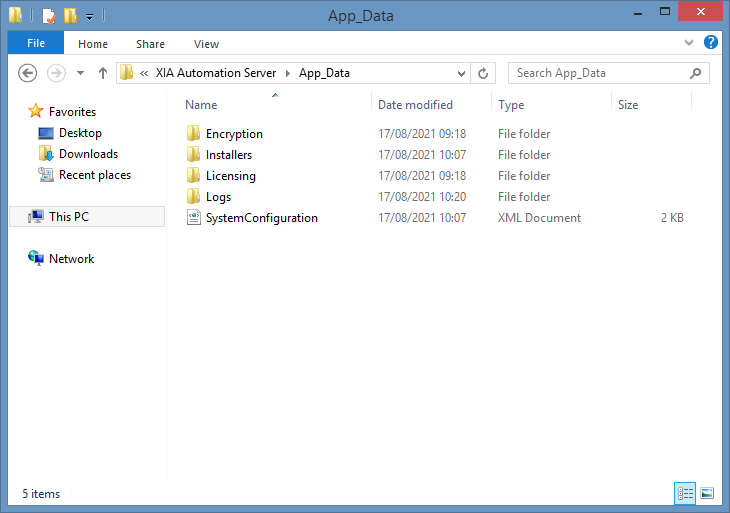Click the New folder quick access icon
730x513 pixels.
click(70, 16)
